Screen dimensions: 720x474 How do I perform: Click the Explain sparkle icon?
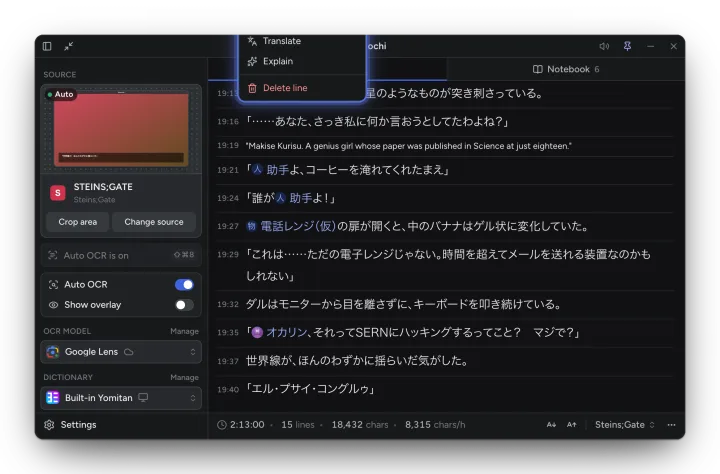coord(252,62)
